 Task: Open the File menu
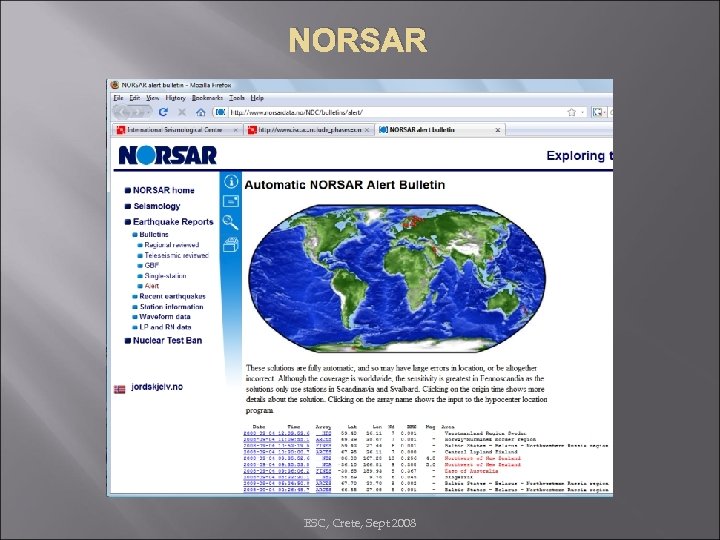(x=118, y=98)
